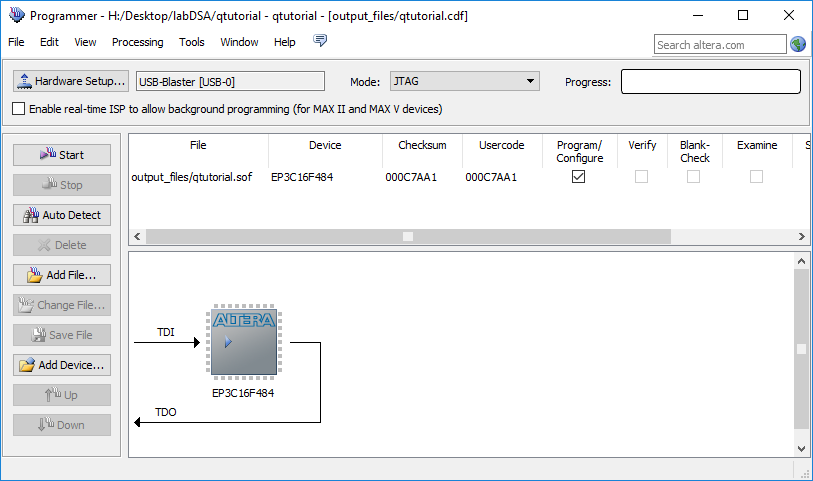The image size is (813, 481).
Task: Click the file table scroll-left arrow
Action: point(137,236)
